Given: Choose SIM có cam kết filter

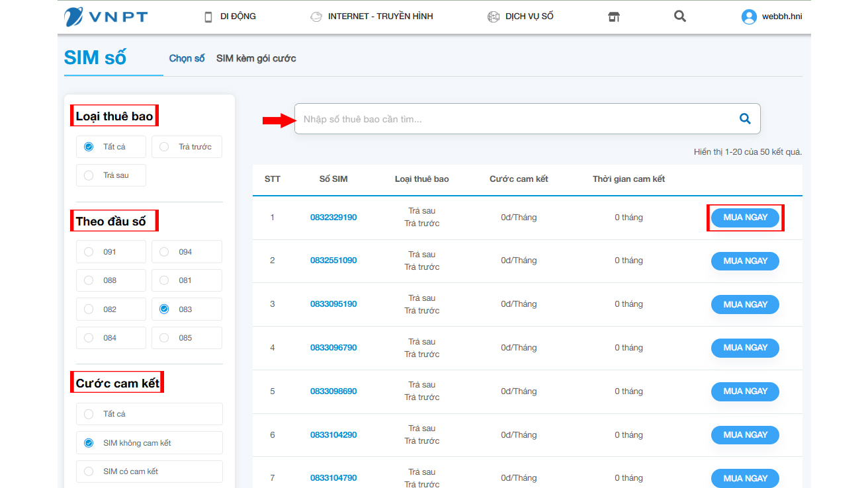Looking at the screenshot, I should coord(89,471).
